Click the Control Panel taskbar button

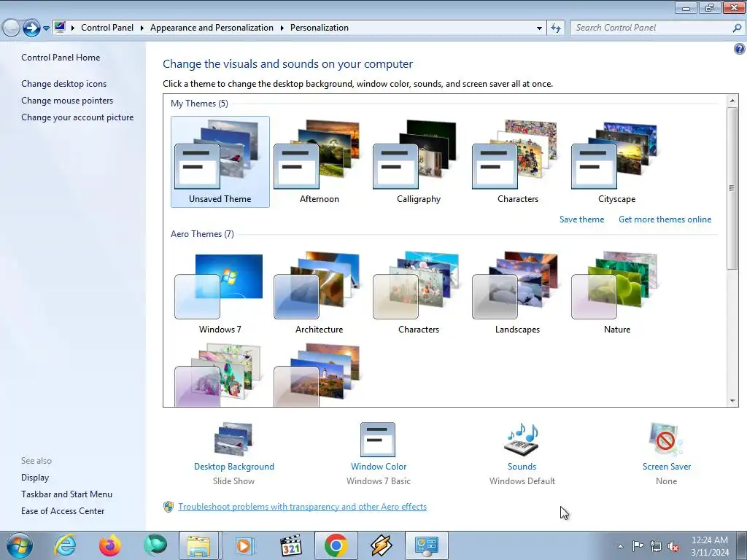[426, 545]
